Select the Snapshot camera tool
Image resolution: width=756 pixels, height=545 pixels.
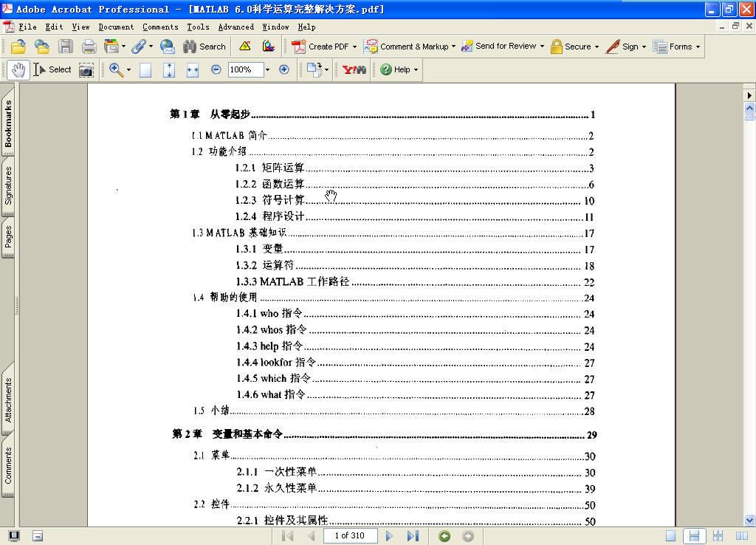(x=86, y=70)
